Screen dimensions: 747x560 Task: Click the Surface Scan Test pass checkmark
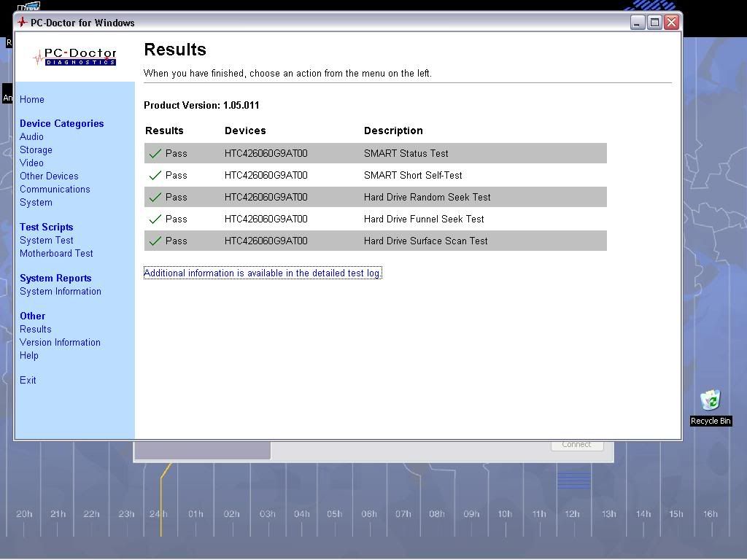pos(155,241)
